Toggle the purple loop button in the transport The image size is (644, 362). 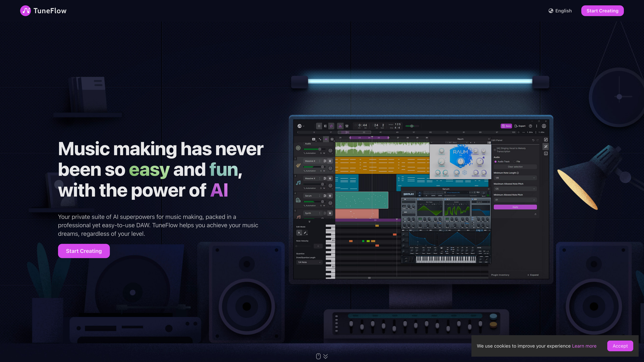331,126
